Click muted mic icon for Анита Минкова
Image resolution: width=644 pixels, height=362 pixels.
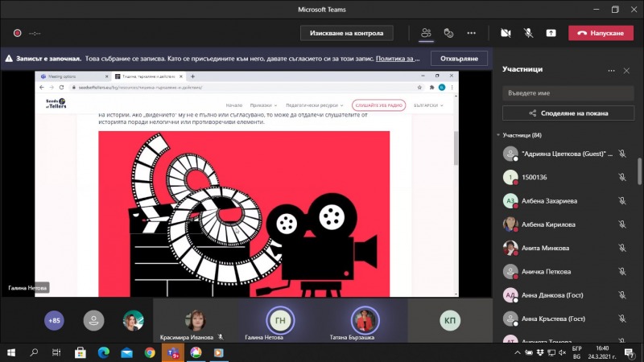622,248
